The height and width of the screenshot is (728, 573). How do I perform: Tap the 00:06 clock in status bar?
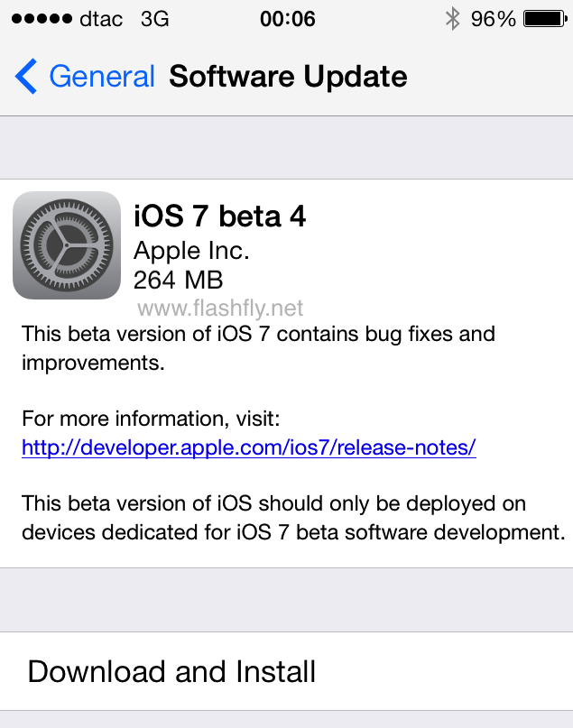pyautogui.click(x=287, y=19)
